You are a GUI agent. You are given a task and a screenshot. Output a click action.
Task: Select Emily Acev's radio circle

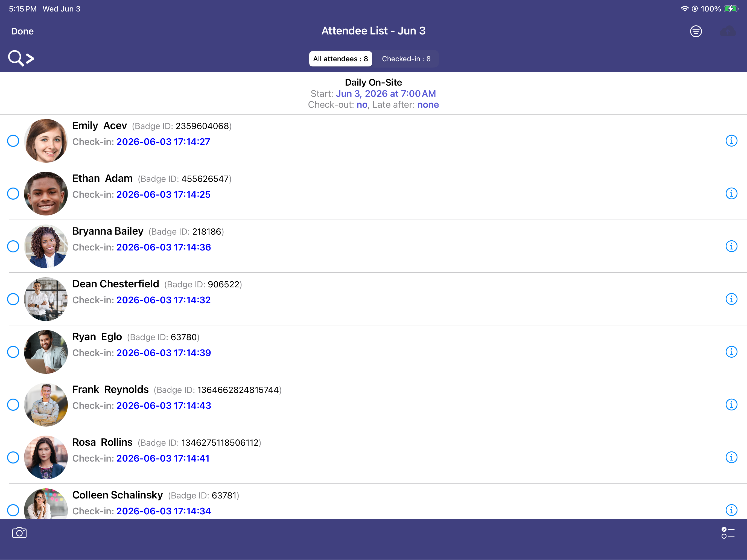pyautogui.click(x=13, y=141)
